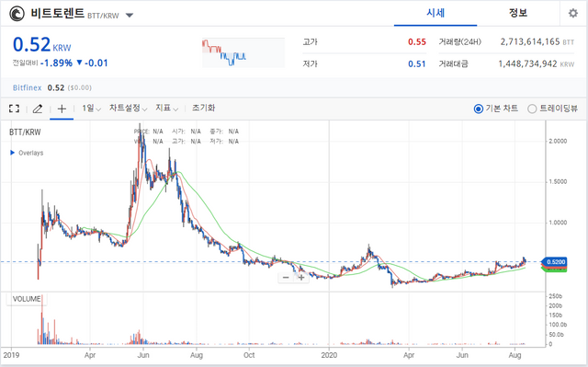
Task: Click the 2.0000 price axis label
Action: 558,141
